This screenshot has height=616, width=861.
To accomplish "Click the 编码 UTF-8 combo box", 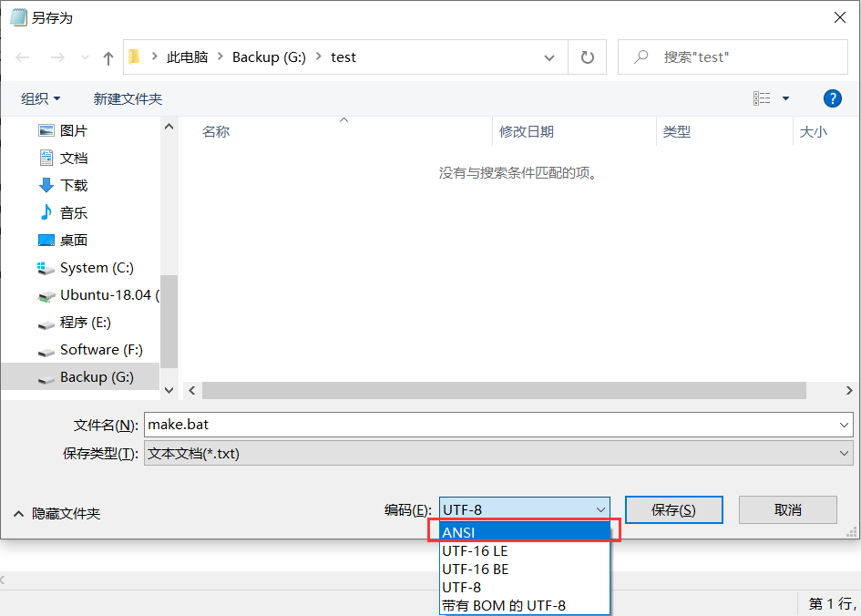I will pos(525,509).
